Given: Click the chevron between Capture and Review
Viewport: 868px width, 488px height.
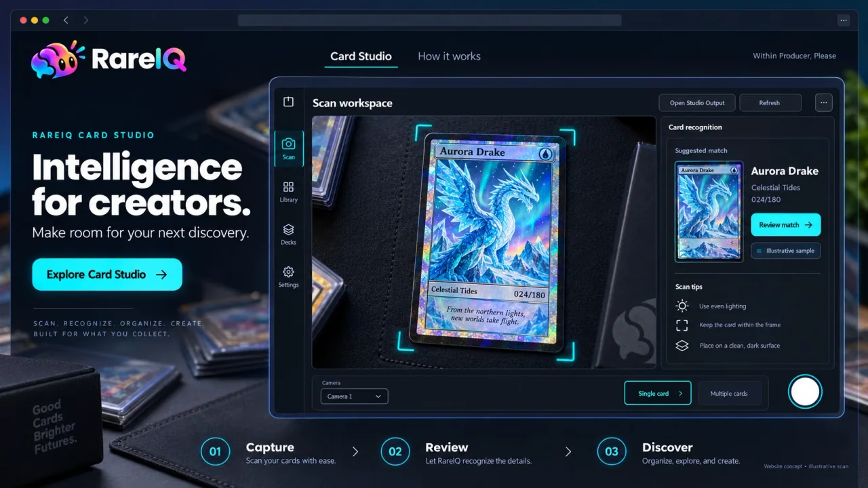Looking at the screenshot, I should click(355, 451).
